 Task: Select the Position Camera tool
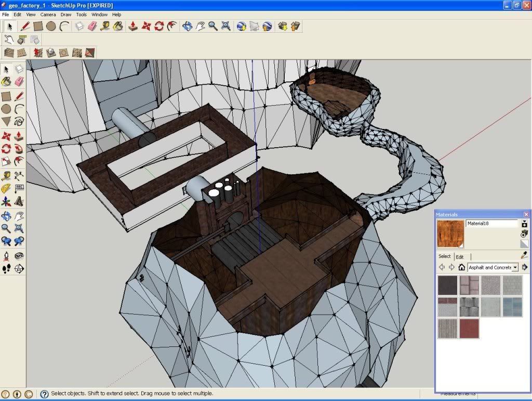[6, 256]
